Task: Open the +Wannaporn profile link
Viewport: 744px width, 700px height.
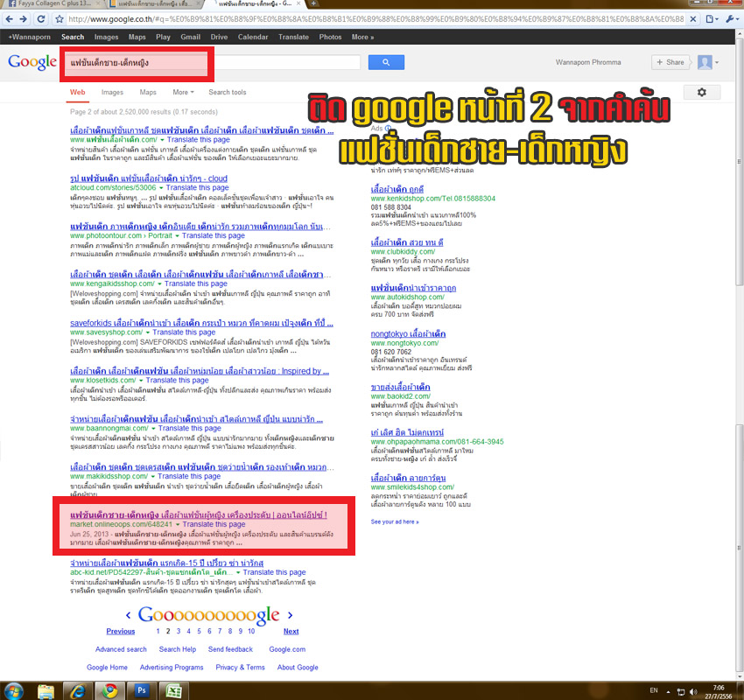Action: point(30,37)
